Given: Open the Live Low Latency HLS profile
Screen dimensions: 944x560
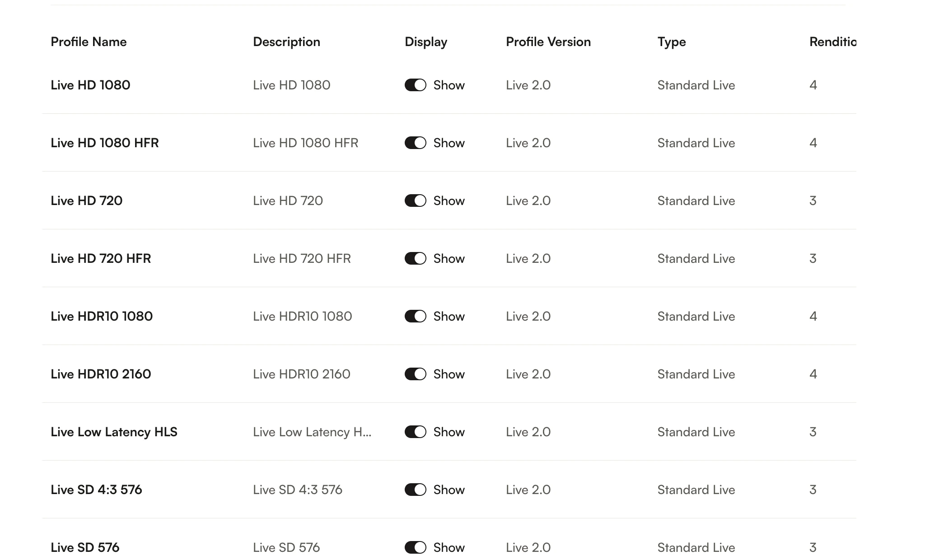Looking at the screenshot, I should point(114,432).
